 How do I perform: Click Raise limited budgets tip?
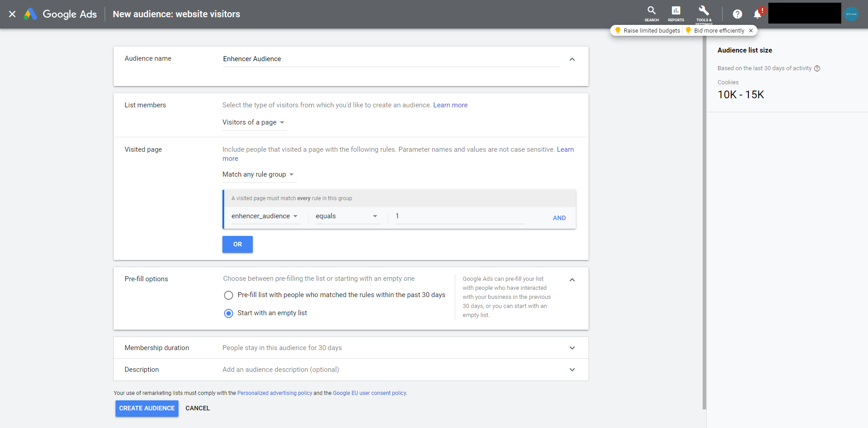click(x=647, y=30)
